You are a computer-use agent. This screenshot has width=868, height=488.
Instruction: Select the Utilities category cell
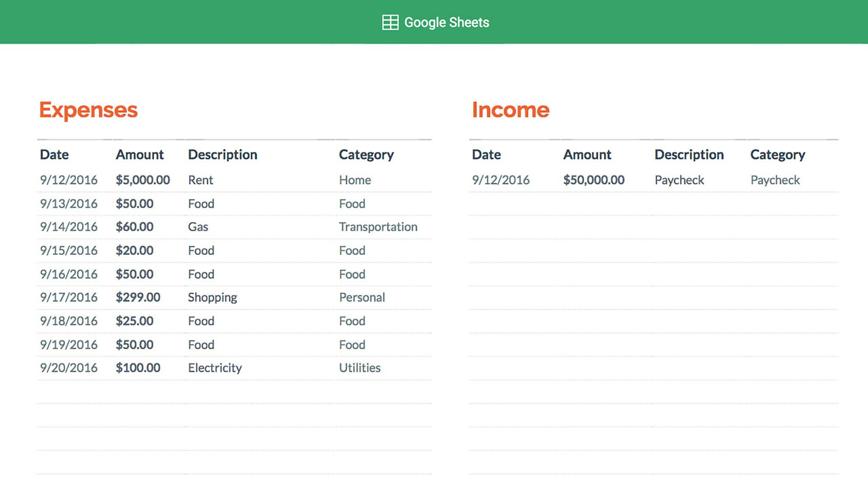click(360, 368)
